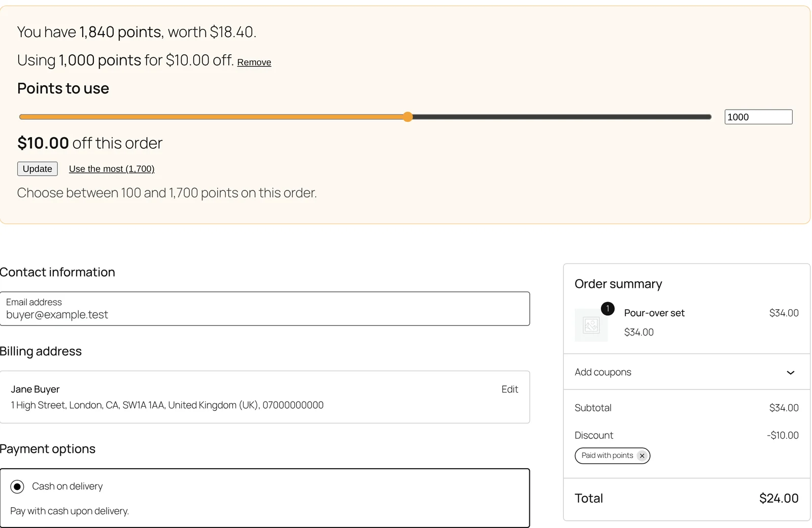Viewport: 812px width, 528px height.
Task: Click the Pour-over set product name
Action: pyautogui.click(x=654, y=313)
